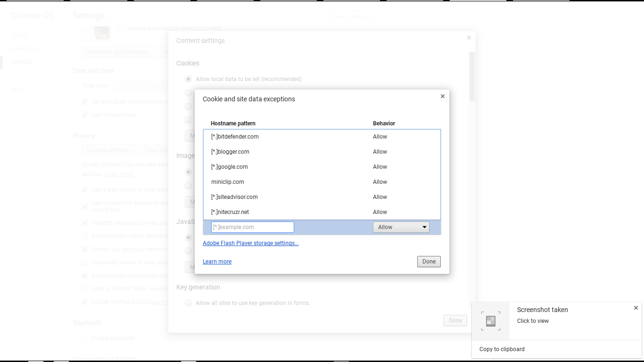The height and width of the screenshot is (362, 644).
Task: Dismiss the Screenshot taken notification
Action: 636,308
